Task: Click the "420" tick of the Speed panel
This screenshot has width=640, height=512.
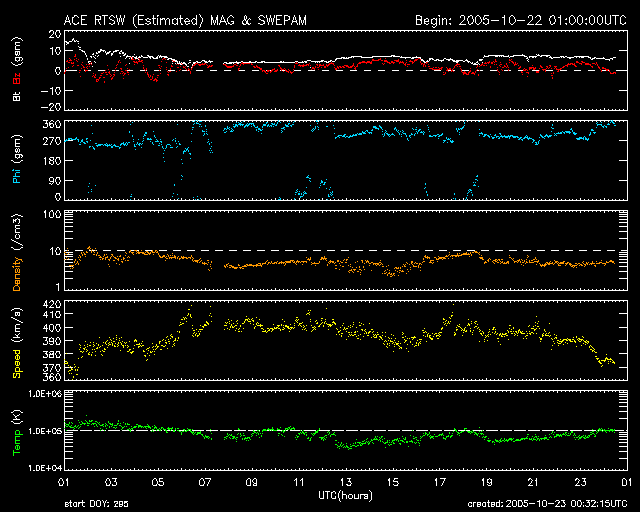Action: tap(52, 304)
